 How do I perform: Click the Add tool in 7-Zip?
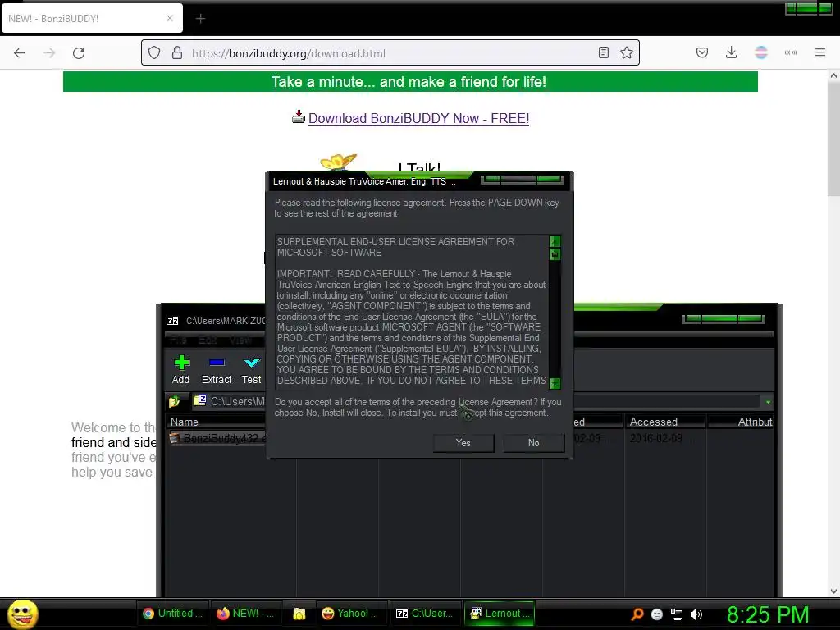tap(181, 370)
